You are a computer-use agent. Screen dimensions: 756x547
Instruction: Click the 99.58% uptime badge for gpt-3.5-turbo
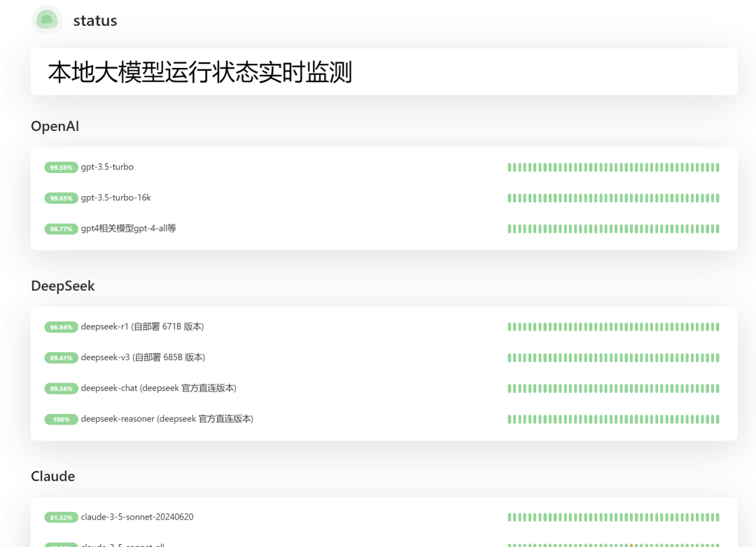(61, 167)
